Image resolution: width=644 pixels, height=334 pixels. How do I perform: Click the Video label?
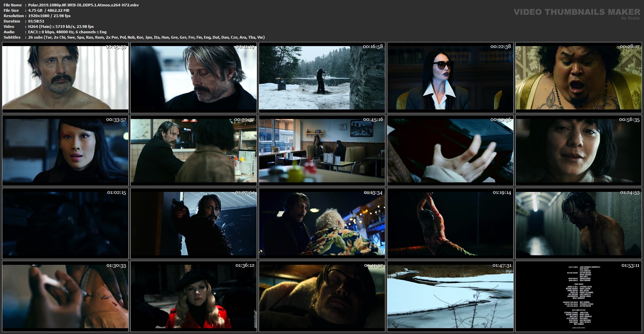coord(9,27)
